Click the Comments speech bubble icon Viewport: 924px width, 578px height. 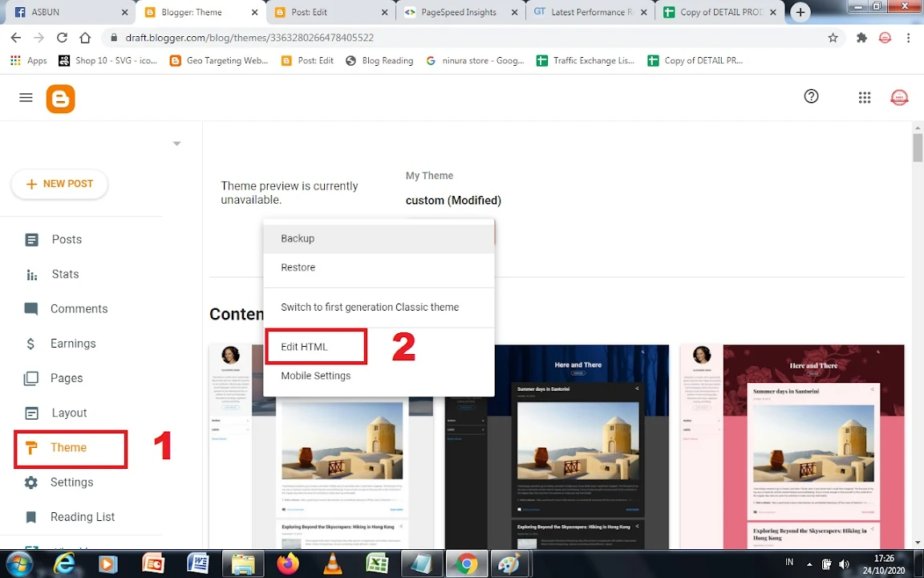(x=31, y=308)
